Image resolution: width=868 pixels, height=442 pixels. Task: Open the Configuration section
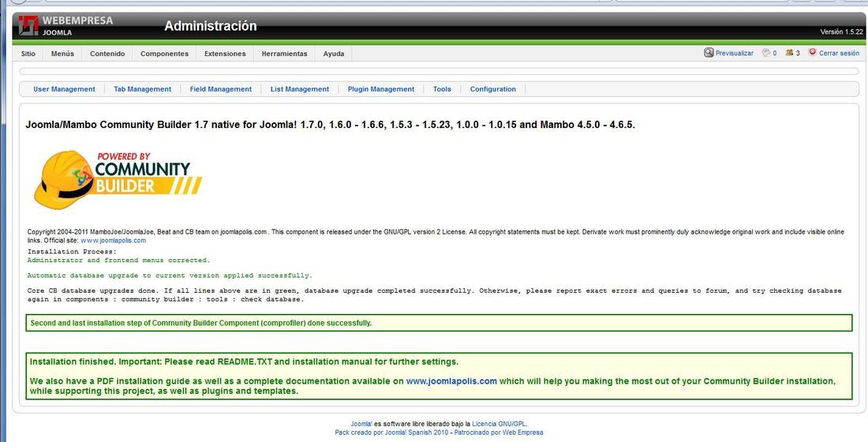[x=492, y=89]
